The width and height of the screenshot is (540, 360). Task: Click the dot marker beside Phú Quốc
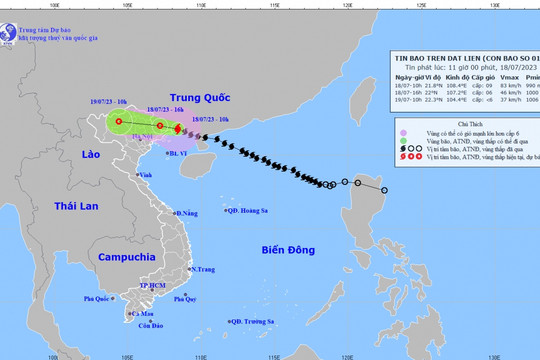[x=113, y=298]
